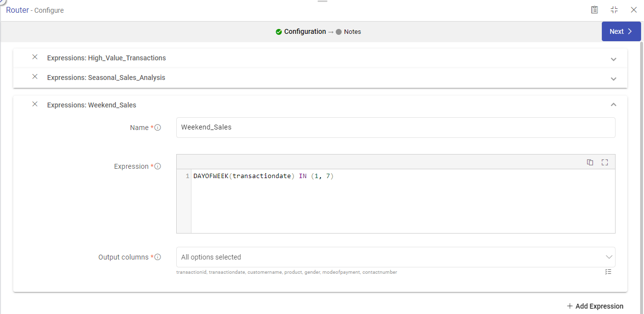644x314 pixels.
Task: Remove the Seasonal_Sales_Analysis expression
Action: pyautogui.click(x=35, y=77)
